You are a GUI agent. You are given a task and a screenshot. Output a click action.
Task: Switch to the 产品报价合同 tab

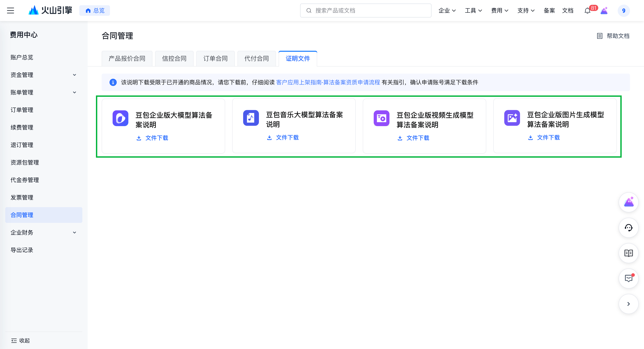pyautogui.click(x=127, y=59)
